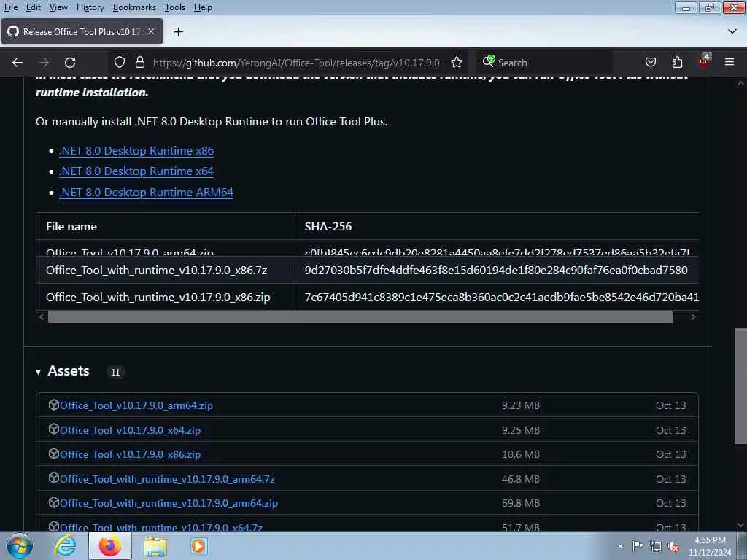Click the package icon beside Office_Tool_v10.17.9.0_arm64.zip
This screenshot has width=747, height=560.
(53, 405)
